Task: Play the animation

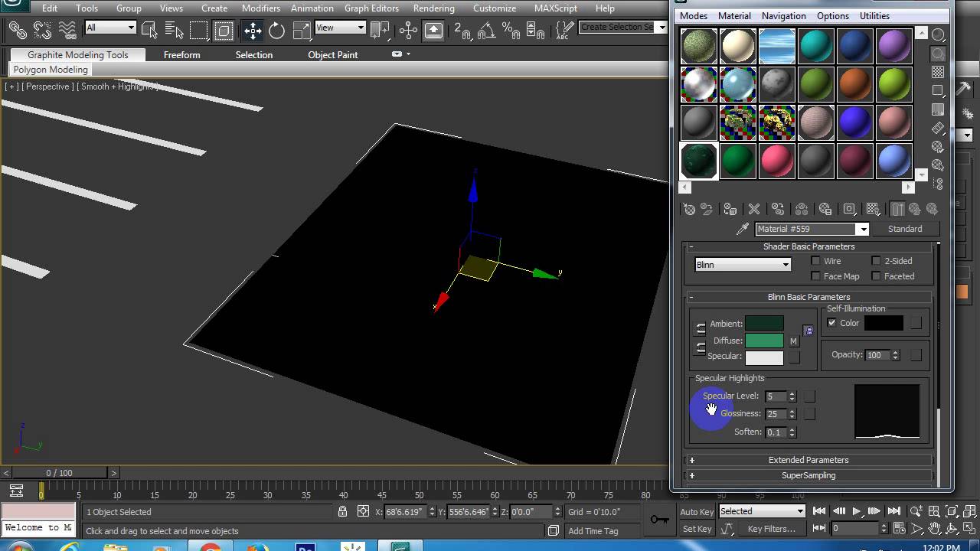Action: (857, 511)
